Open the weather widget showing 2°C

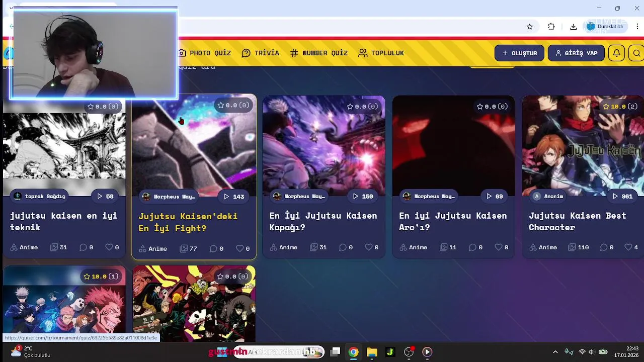(x=30, y=352)
